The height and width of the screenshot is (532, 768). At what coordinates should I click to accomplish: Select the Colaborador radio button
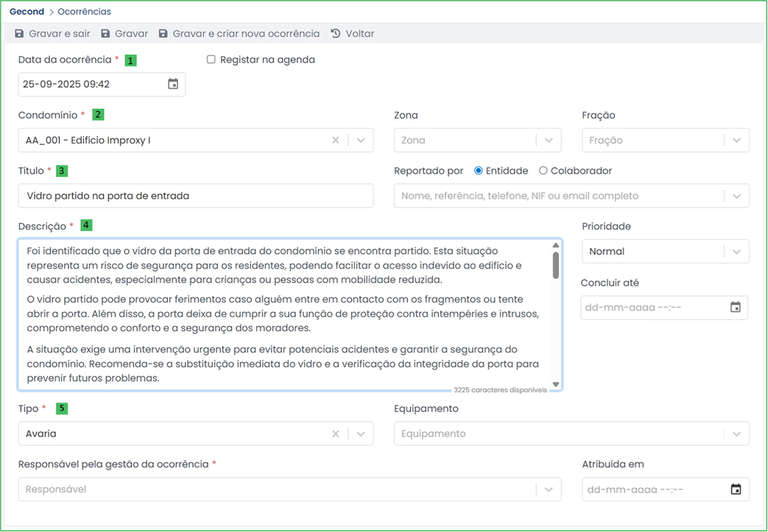coord(543,171)
